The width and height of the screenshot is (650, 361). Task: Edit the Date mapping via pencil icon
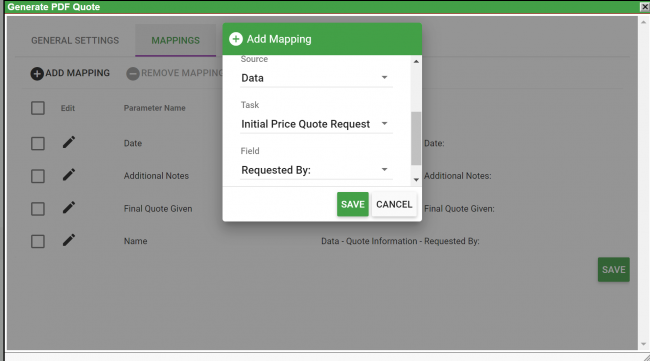coord(69,143)
